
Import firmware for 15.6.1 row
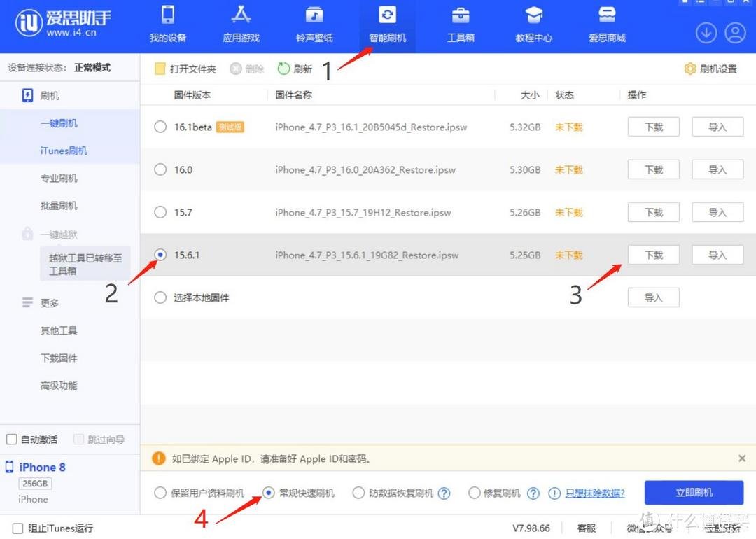pyautogui.click(x=717, y=255)
